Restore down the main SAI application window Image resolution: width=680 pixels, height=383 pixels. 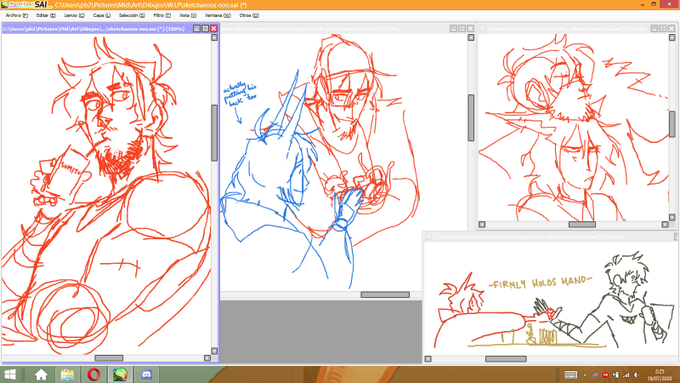[x=654, y=4]
